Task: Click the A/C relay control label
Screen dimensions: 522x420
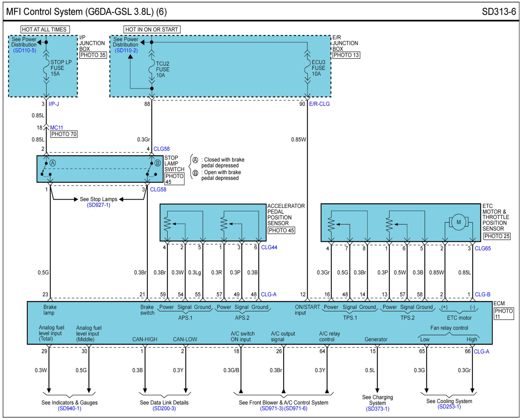Action: point(330,337)
